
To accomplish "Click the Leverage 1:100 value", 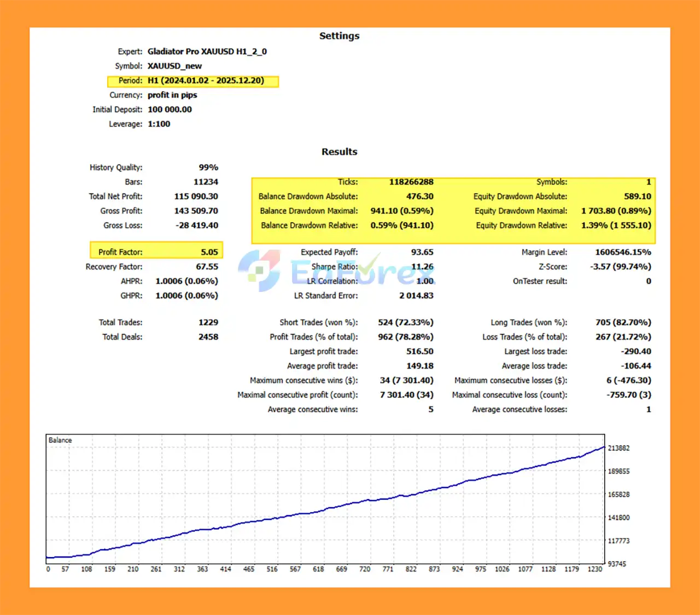I will (159, 124).
